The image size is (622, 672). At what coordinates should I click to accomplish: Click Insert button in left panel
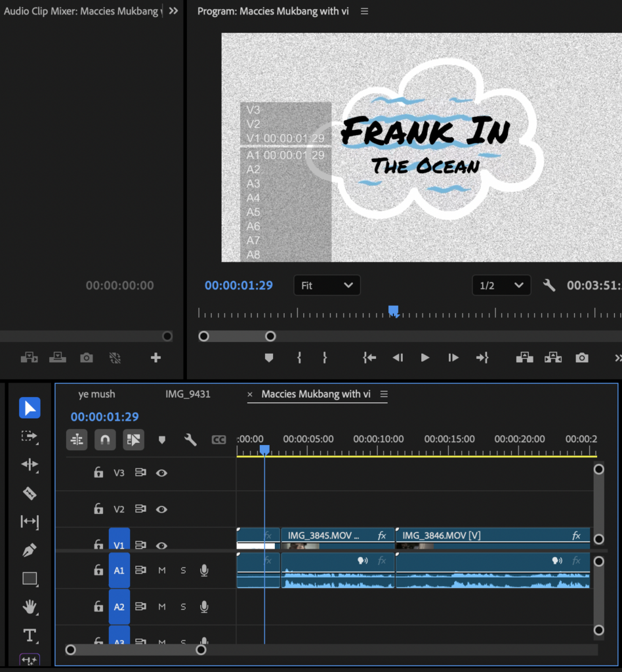point(29,358)
